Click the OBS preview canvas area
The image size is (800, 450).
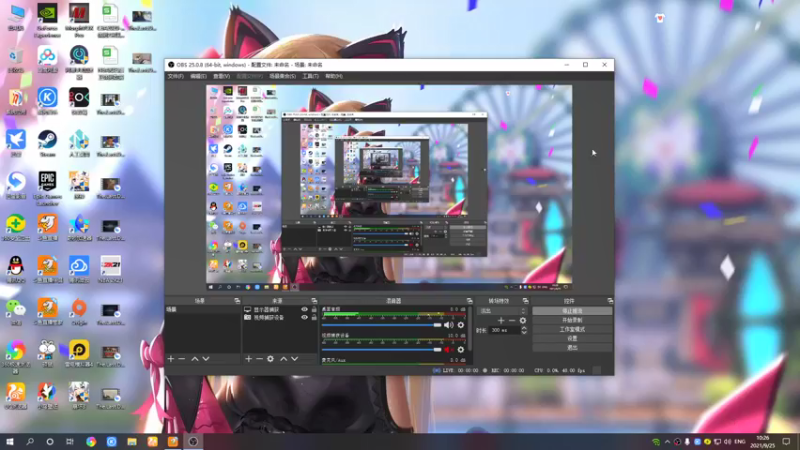389,188
